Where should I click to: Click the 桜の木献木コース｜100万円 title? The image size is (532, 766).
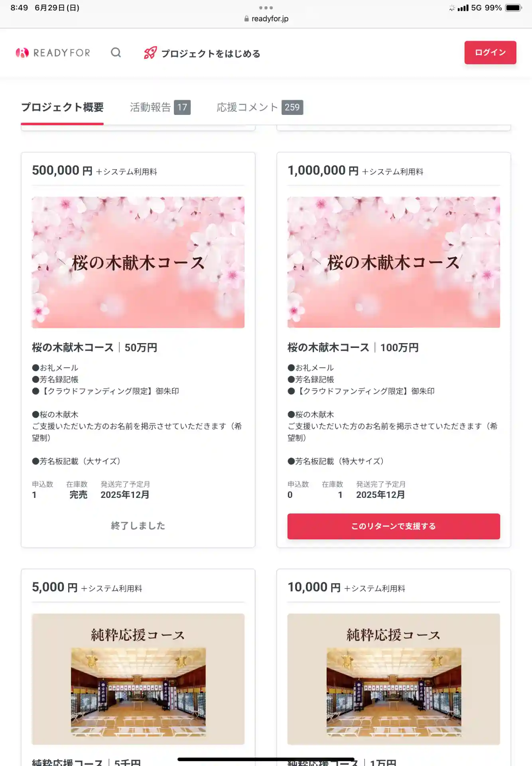(x=353, y=347)
